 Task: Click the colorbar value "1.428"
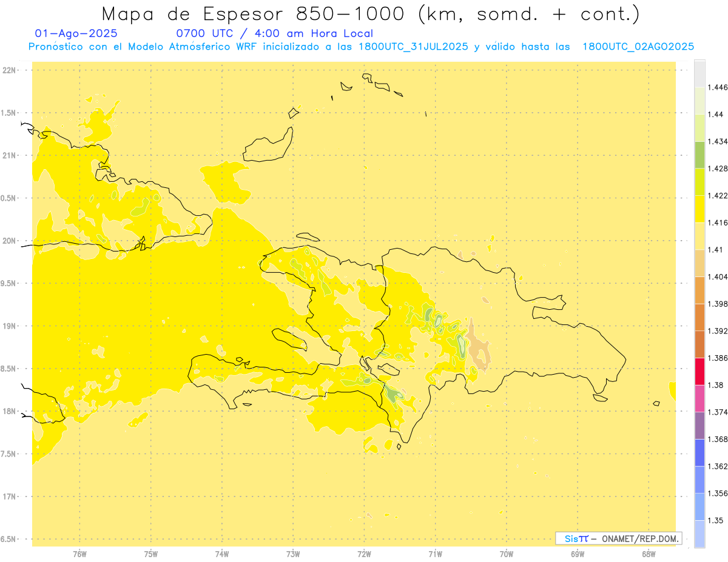(719, 169)
